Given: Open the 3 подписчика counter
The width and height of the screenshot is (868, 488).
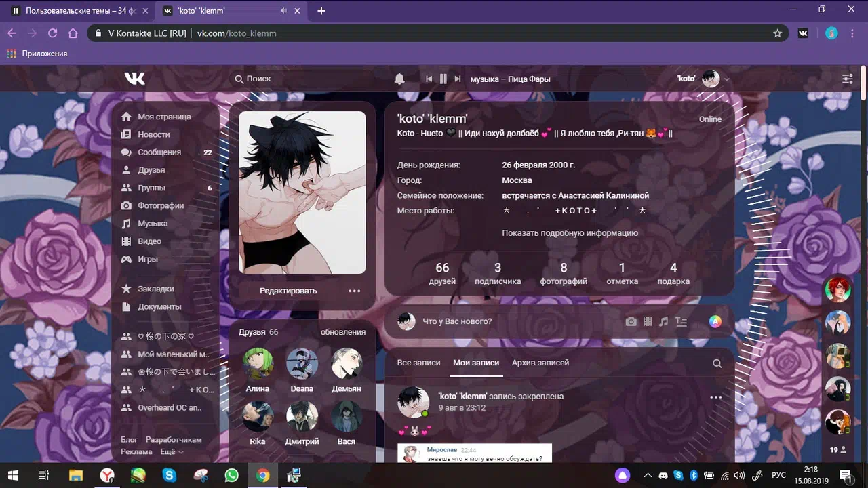Looking at the screenshot, I should pyautogui.click(x=498, y=273).
